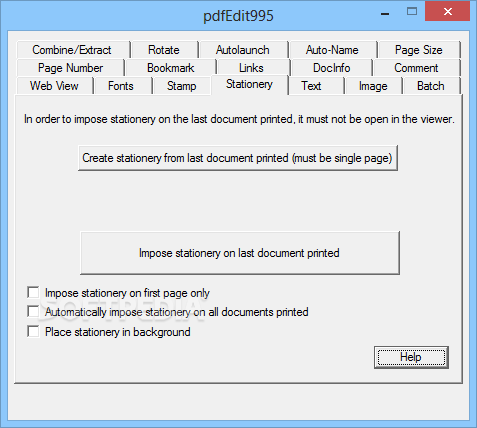Open the Page Number tab

[x=70, y=68]
